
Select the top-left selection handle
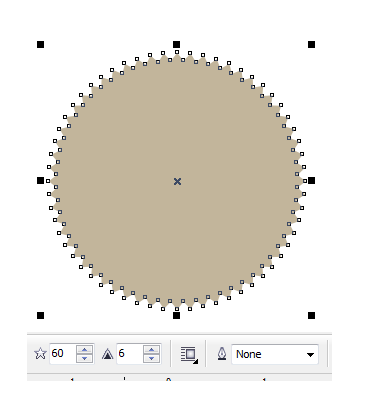[x=40, y=44]
